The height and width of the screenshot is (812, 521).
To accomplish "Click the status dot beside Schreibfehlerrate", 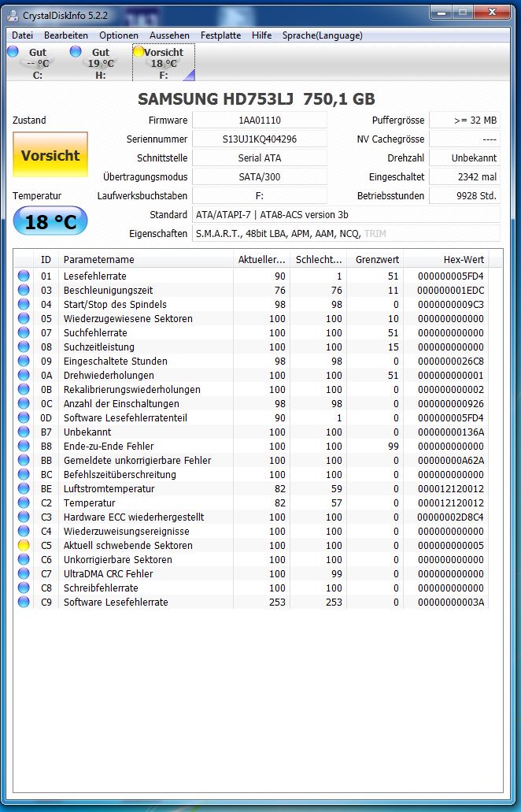I will coord(24,588).
